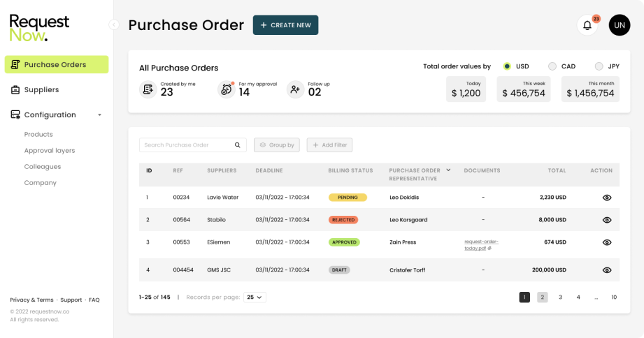View order 00234 with the eye icon
The height and width of the screenshot is (338, 644).
[x=607, y=198]
